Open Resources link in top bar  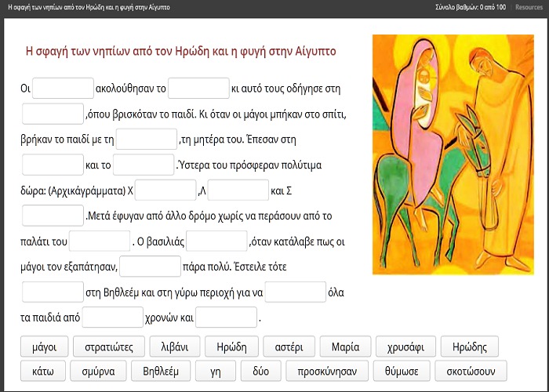[529, 7]
